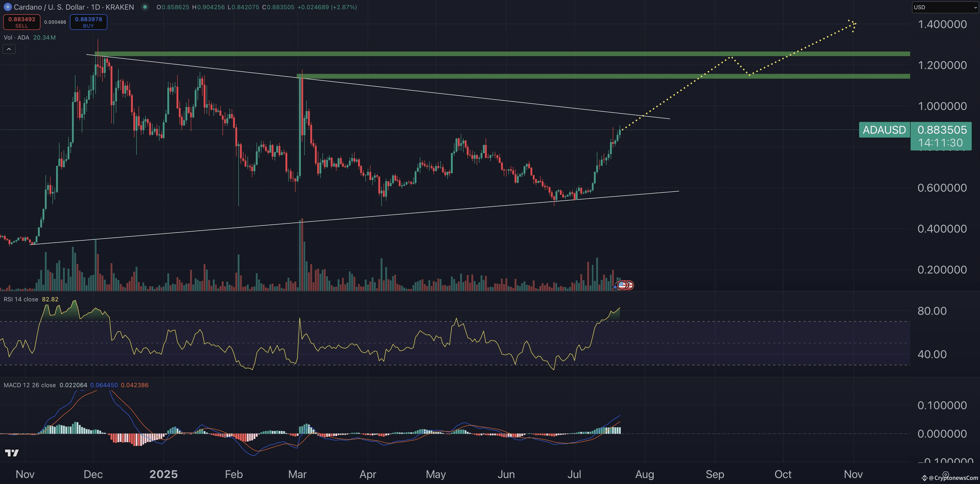980x484 pixels.
Task: Click the Jun label on time axis
Action: (x=506, y=475)
